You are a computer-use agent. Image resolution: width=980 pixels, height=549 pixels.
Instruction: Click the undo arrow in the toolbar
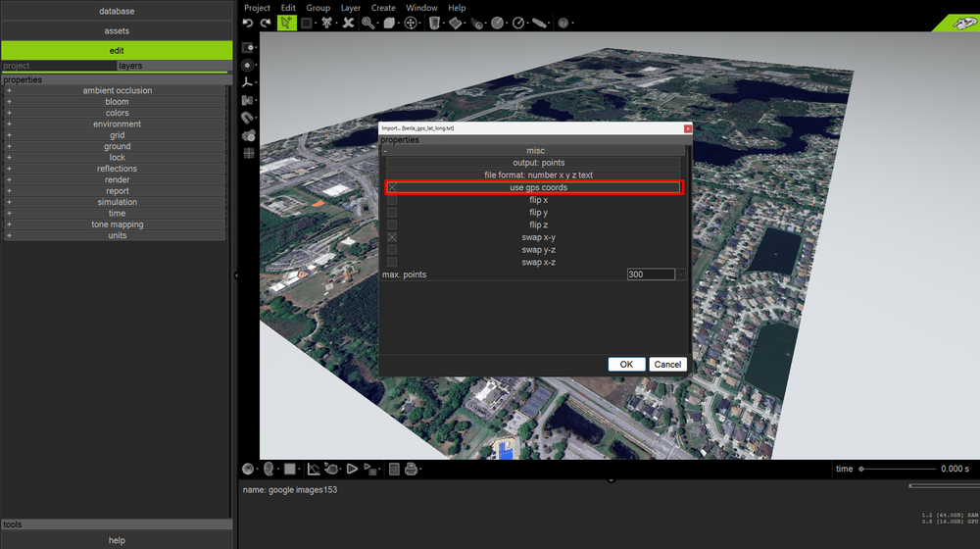pyautogui.click(x=248, y=23)
